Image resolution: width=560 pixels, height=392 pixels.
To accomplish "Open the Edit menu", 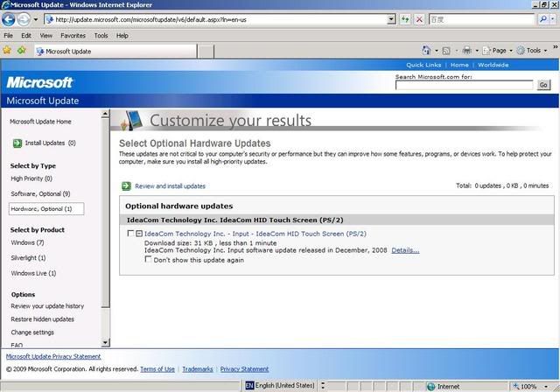I will [26, 35].
